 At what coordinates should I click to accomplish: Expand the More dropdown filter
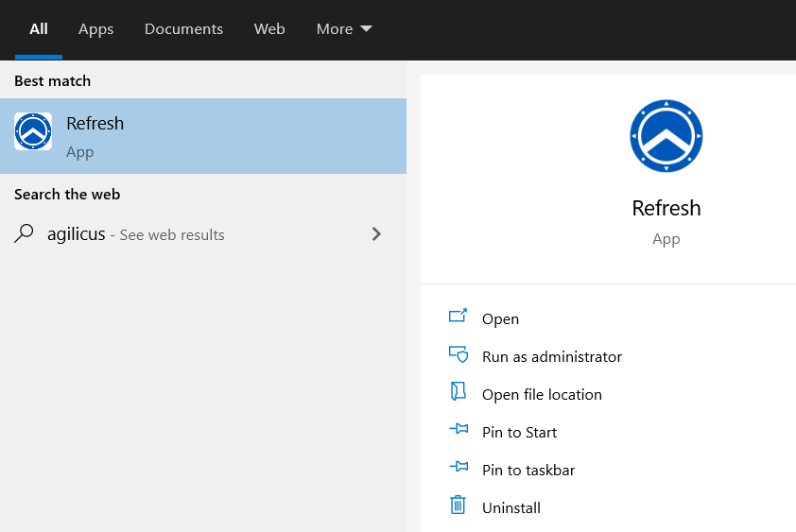click(344, 29)
